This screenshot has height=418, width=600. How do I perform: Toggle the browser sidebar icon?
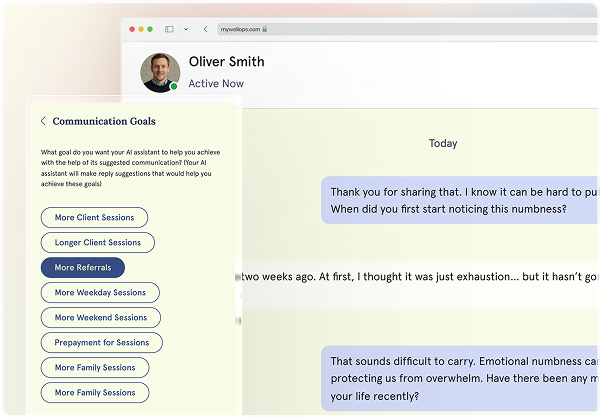169,29
